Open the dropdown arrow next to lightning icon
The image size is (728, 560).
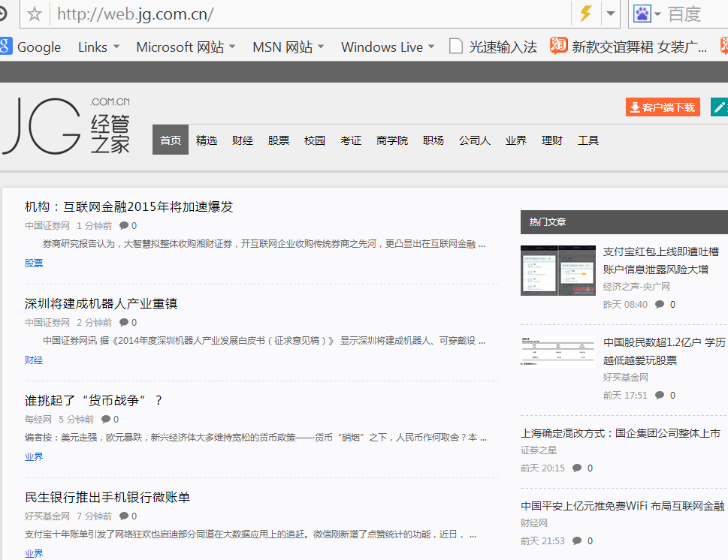click(611, 14)
